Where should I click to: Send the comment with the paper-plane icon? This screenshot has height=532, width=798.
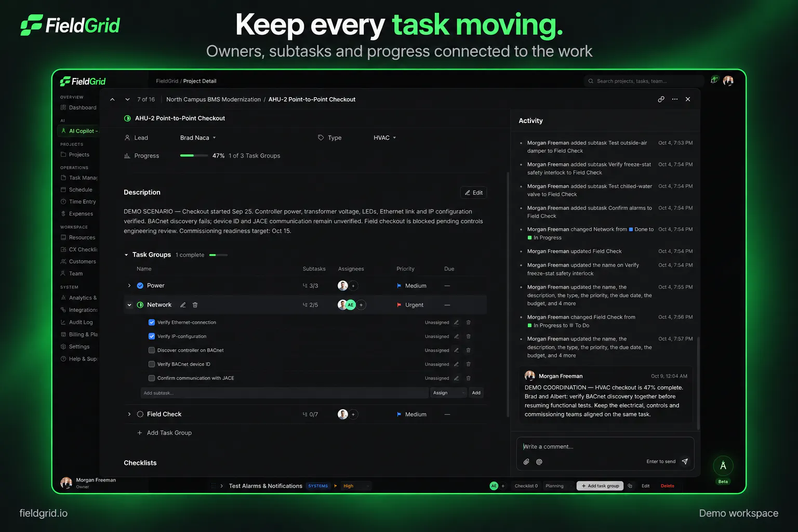point(685,461)
